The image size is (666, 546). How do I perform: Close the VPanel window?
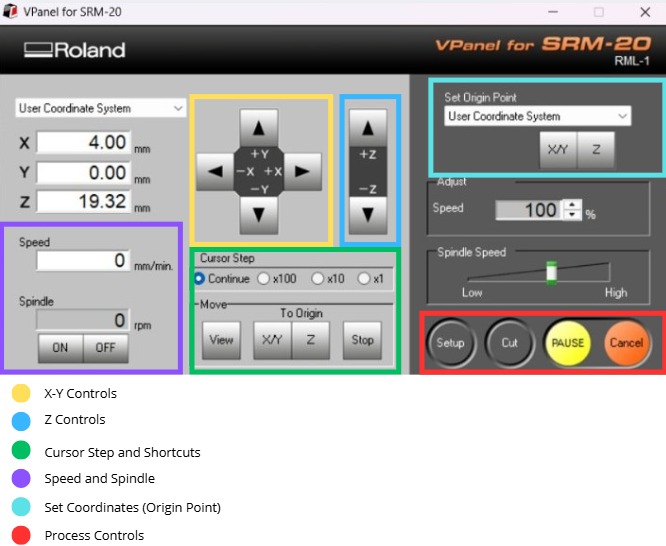[645, 12]
